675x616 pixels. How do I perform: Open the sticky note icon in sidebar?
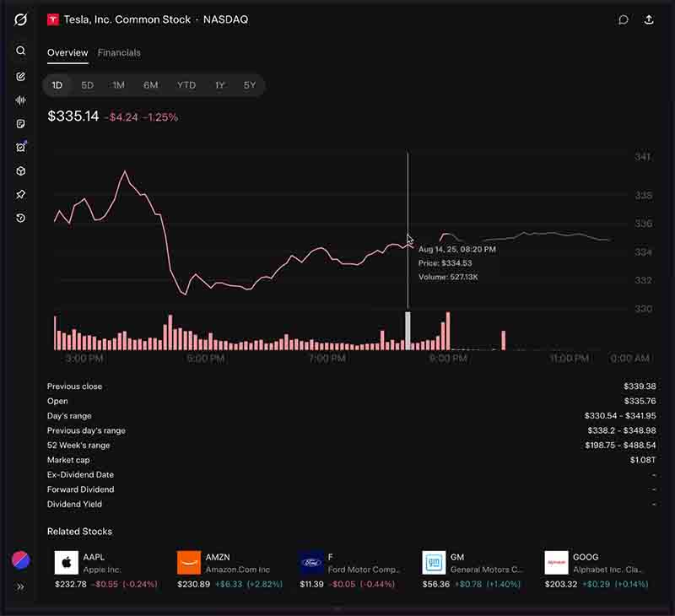click(x=20, y=124)
